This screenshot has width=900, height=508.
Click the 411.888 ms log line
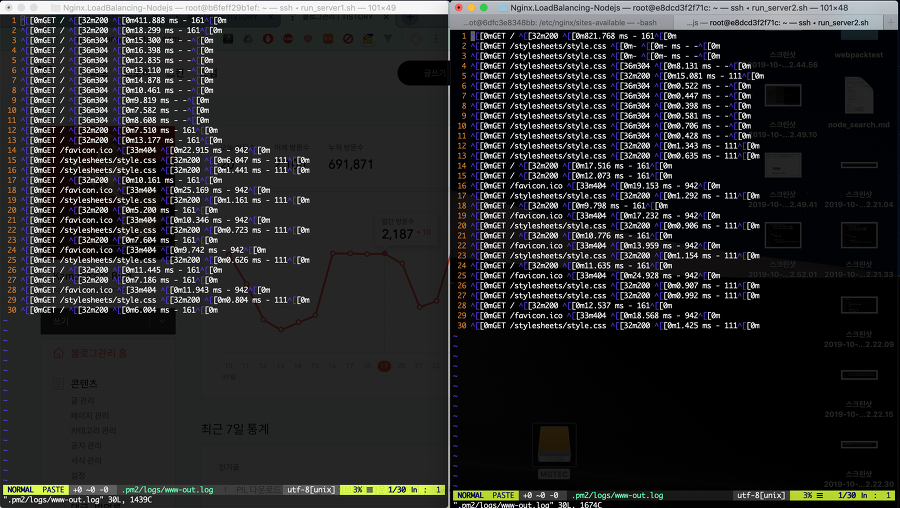pos(123,20)
